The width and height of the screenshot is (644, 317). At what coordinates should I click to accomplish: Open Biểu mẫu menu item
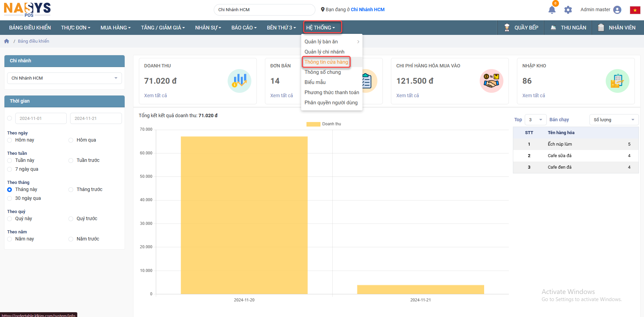click(x=332, y=82)
